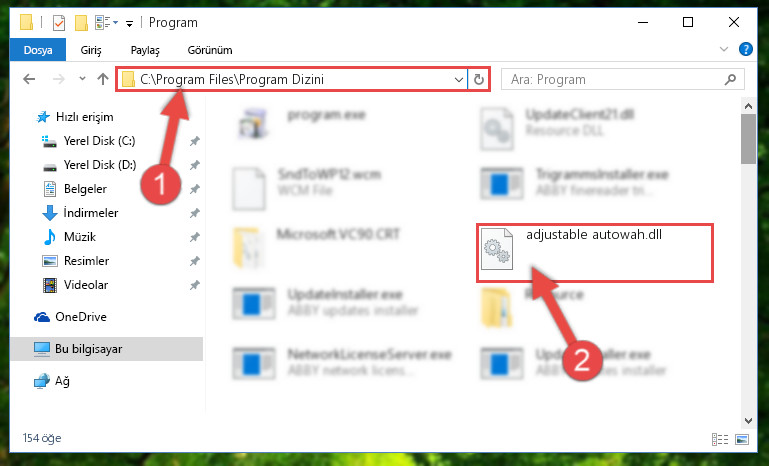
Task: Toggle the pin next to Videolar
Action: click(194, 285)
